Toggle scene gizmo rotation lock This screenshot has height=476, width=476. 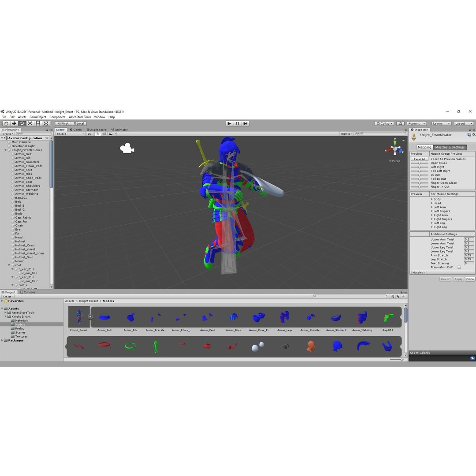(403, 140)
